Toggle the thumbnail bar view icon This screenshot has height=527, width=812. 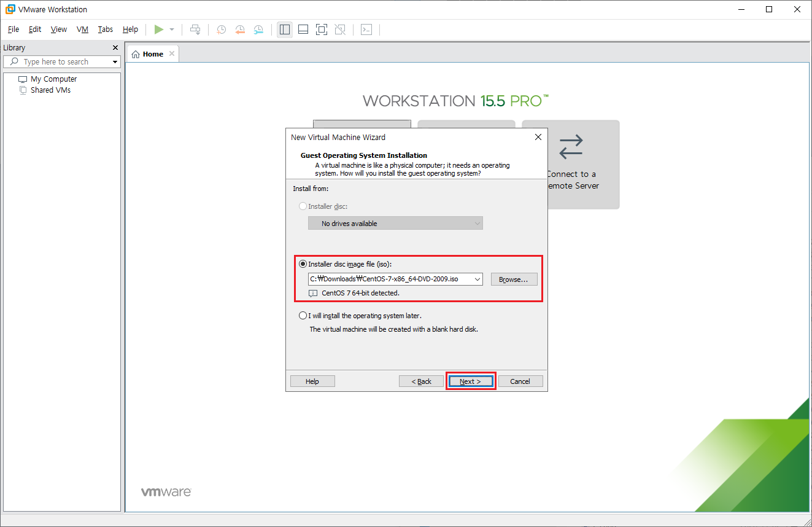[303, 29]
